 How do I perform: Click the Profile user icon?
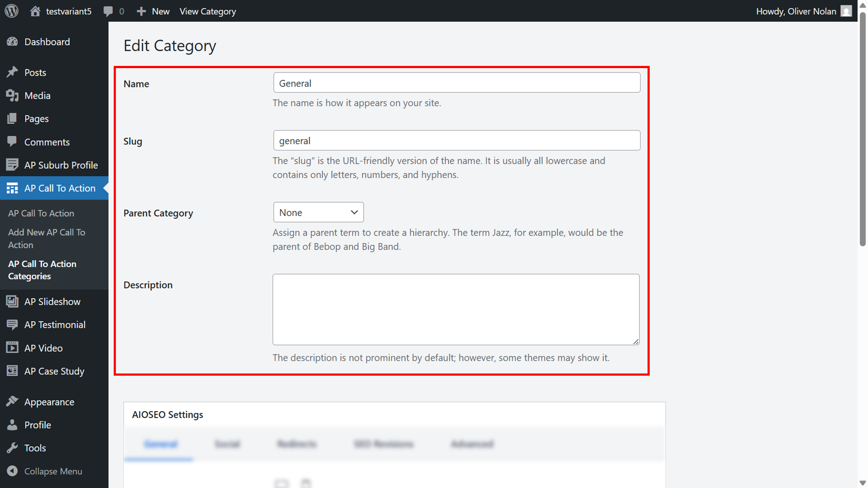(12, 425)
